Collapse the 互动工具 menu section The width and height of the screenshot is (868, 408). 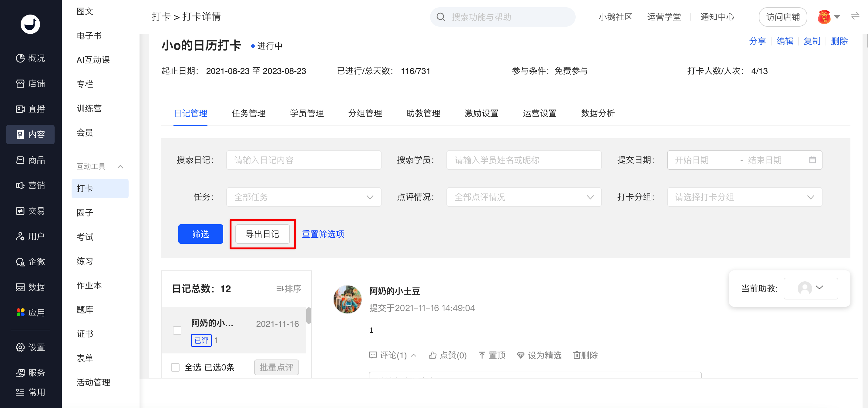click(x=120, y=166)
